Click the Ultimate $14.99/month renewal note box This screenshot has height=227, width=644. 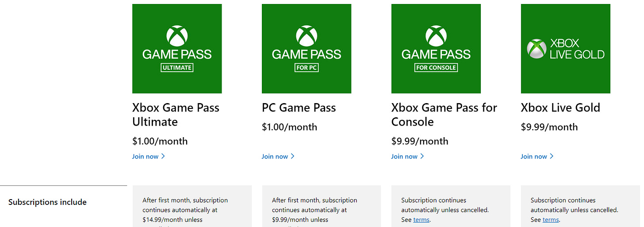click(192, 206)
